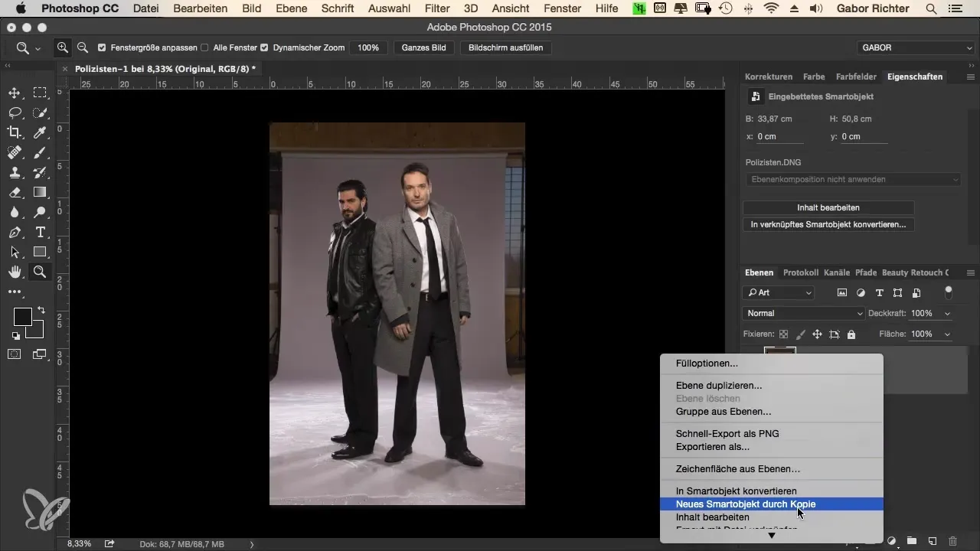Image resolution: width=980 pixels, height=551 pixels.
Task: Filter layers by smart objects
Action: (x=916, y=292)
